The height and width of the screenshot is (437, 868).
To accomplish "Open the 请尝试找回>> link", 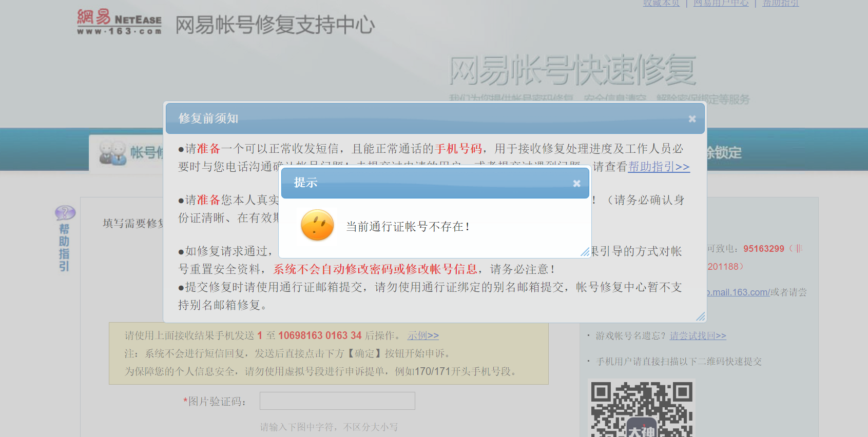I will click(698, 335).
